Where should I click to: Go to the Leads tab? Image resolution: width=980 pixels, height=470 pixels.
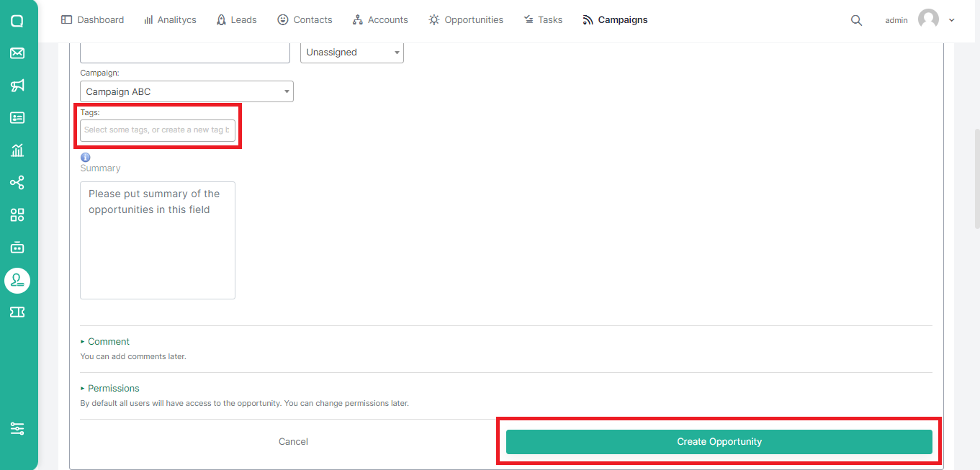236,20
